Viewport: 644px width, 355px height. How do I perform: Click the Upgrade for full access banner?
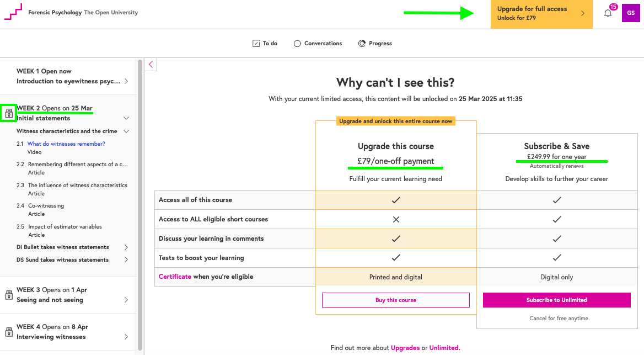click(541, 13)
